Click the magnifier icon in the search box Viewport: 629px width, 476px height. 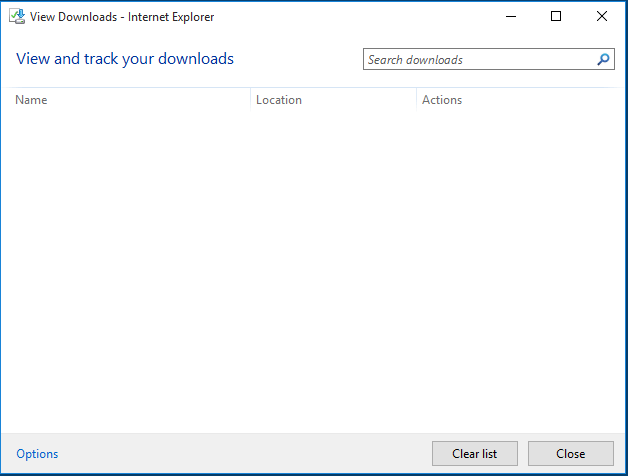603,60
